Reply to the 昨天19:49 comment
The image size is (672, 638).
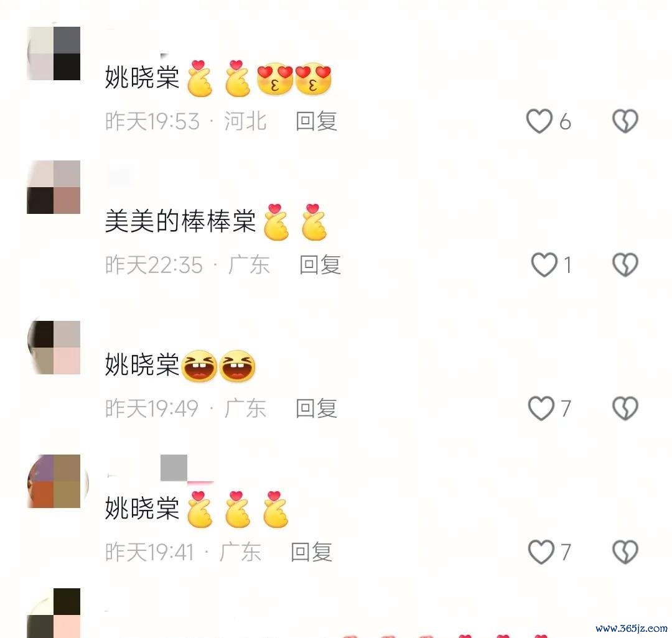(316, 408)
